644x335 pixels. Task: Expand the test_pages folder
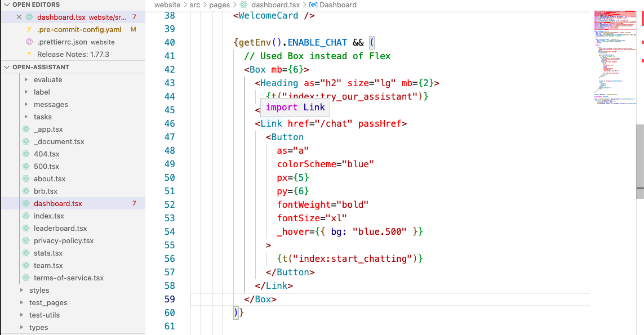[x=22, y=302]
